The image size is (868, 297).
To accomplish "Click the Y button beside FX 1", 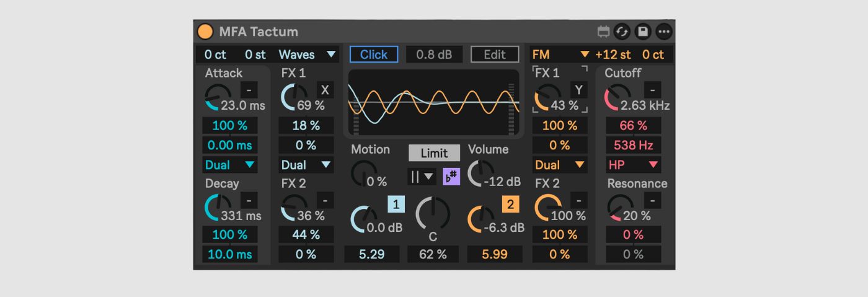I will point(578,90).
